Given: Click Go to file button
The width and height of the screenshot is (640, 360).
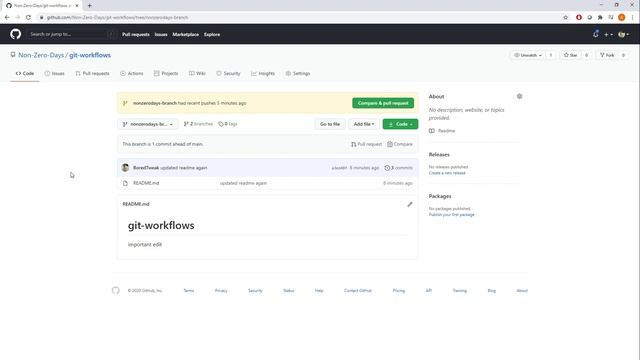Looking at the screenshot, I should (x=330, y=124).
